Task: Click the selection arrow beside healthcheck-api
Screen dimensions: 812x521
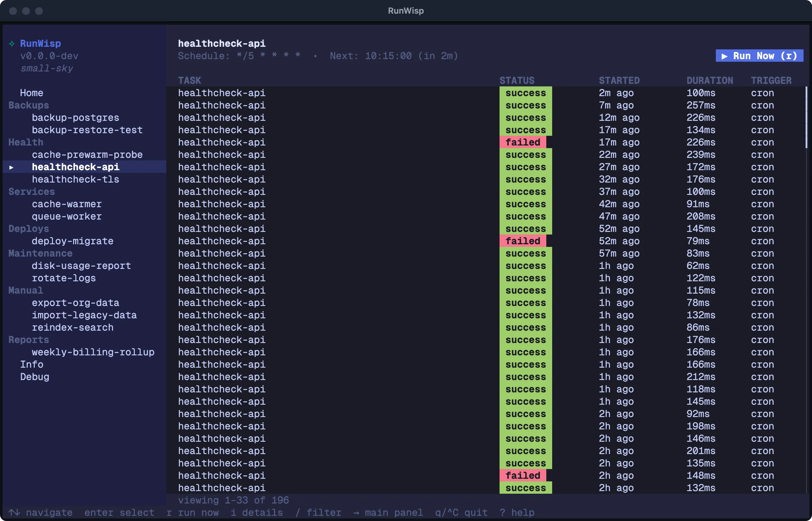Action: pyautogui.click(x=11, y=167)
